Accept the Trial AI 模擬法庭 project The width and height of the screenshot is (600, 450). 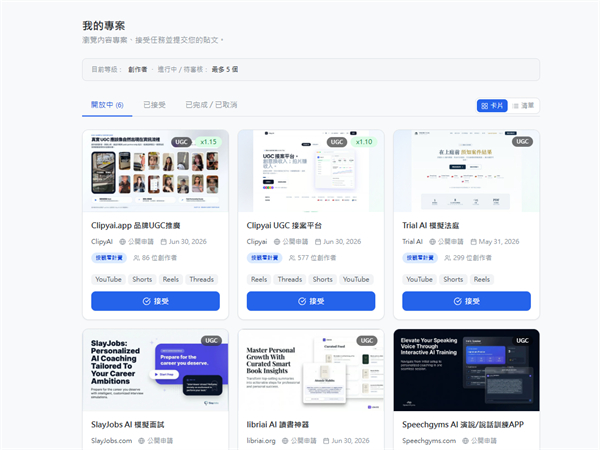(466, 301)
